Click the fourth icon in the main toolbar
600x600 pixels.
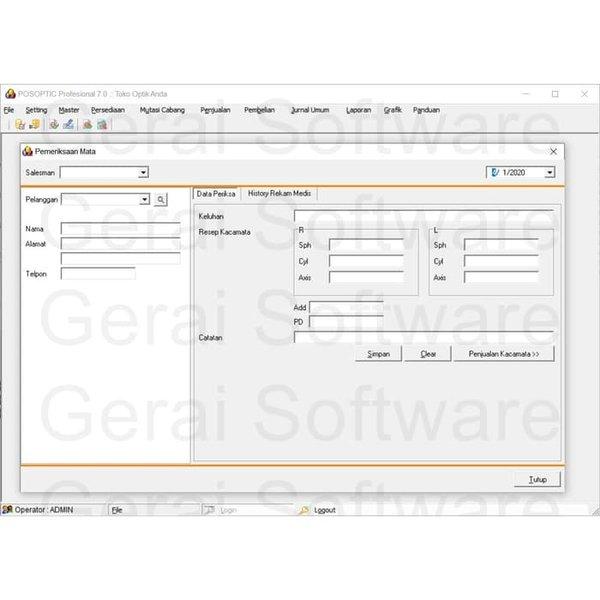[68, 125]
